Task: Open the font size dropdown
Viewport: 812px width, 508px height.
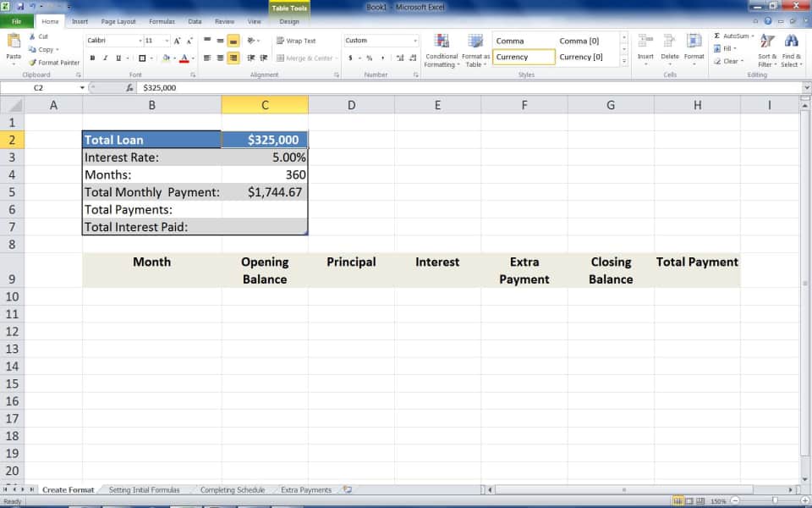Action: tap(167, 41)
